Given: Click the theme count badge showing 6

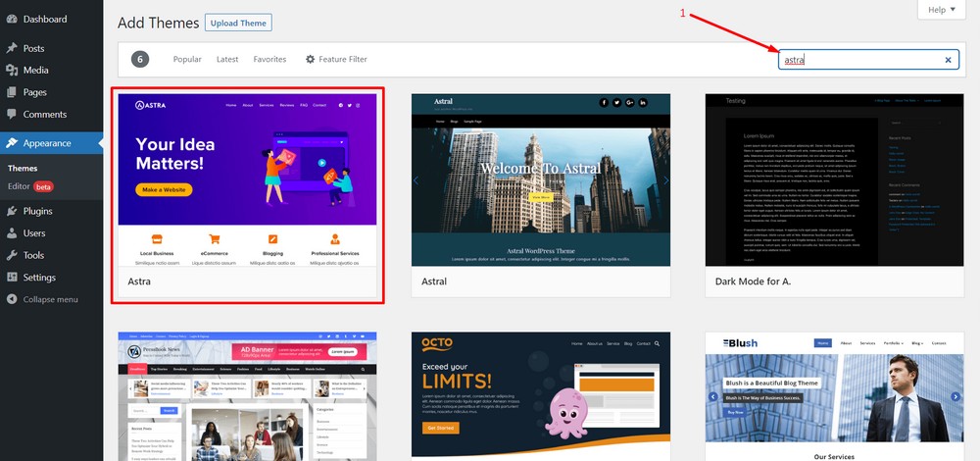Looking at the screenshot, I should 140,60.
